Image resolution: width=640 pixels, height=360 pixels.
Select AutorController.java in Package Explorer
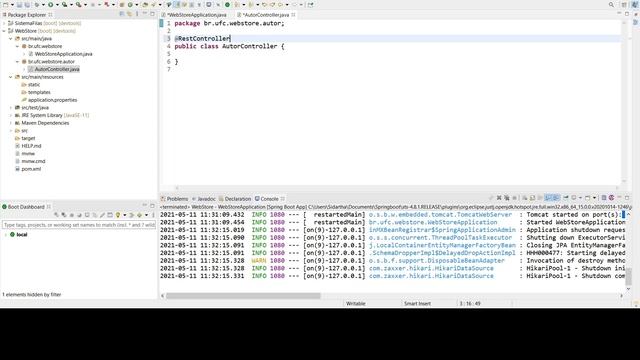pyautogui.click(x=57, y=69)
